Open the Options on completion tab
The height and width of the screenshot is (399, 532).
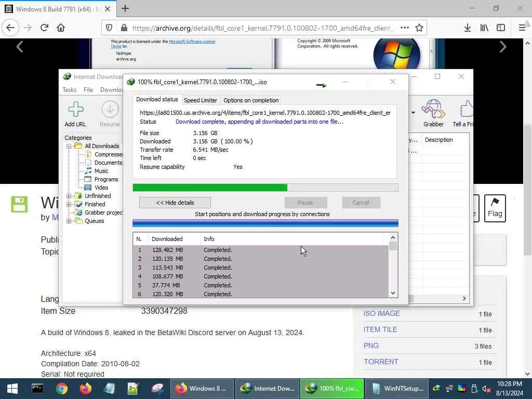coord(251,100)
